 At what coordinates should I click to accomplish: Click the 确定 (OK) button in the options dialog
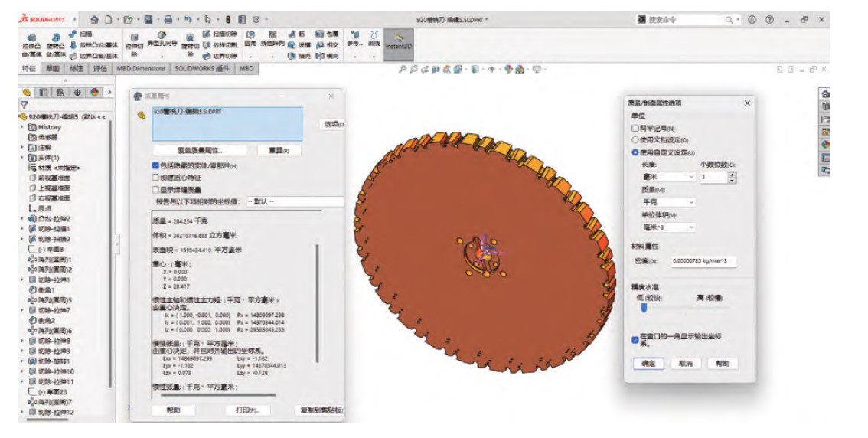coord(648,364)
